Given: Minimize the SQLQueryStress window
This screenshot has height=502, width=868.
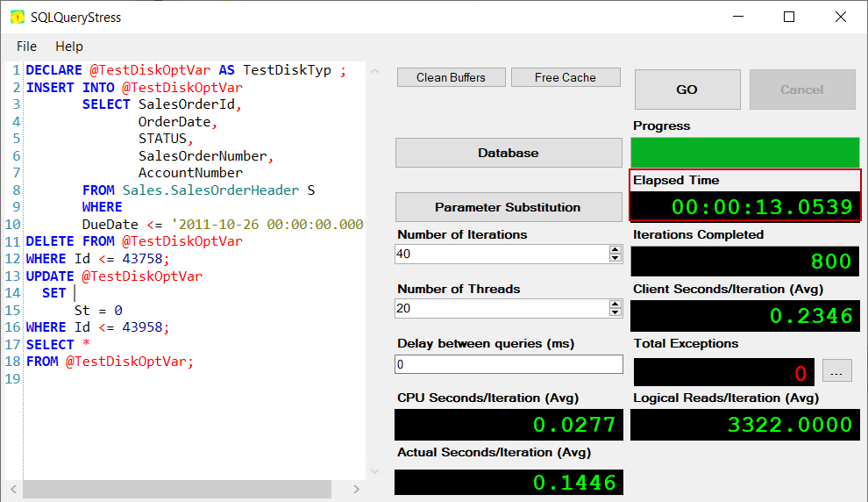Looking at the screenshot, I should coord(738,17).
